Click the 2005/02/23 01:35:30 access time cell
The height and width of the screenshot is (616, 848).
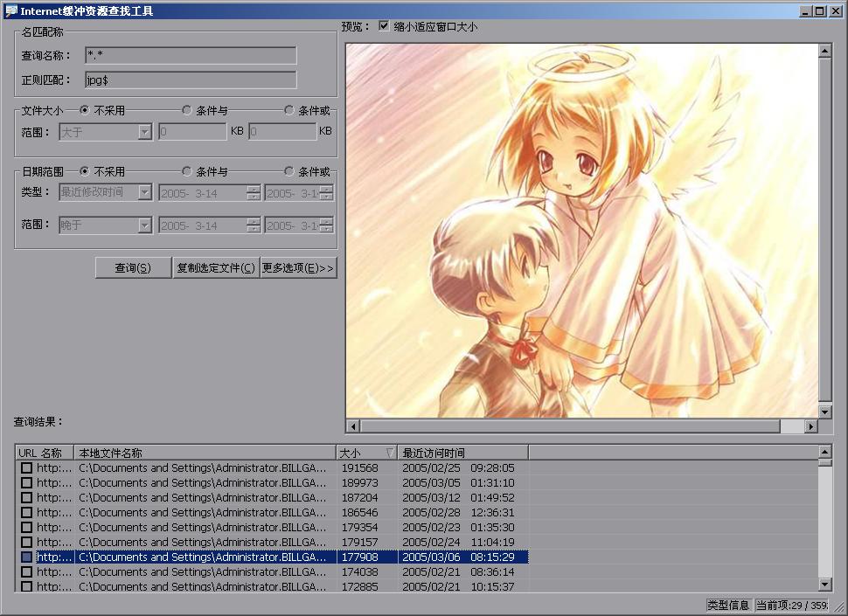click(458, 528)
